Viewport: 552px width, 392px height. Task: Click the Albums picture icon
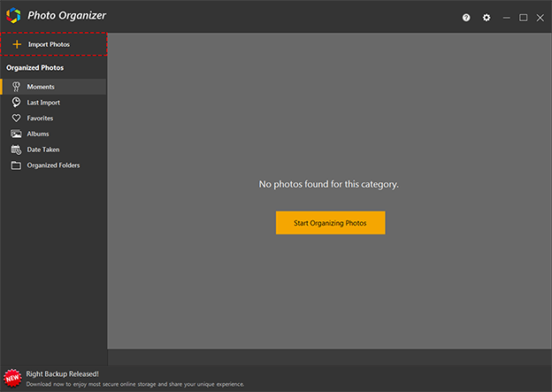coord(16,134)
